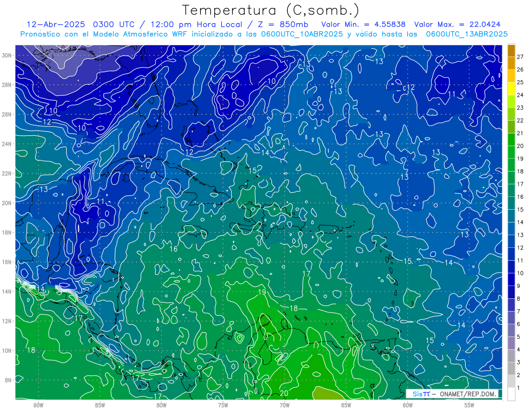Click the "Sisπ" logo text
Viewport: 532px width, 411px height.
421,394
